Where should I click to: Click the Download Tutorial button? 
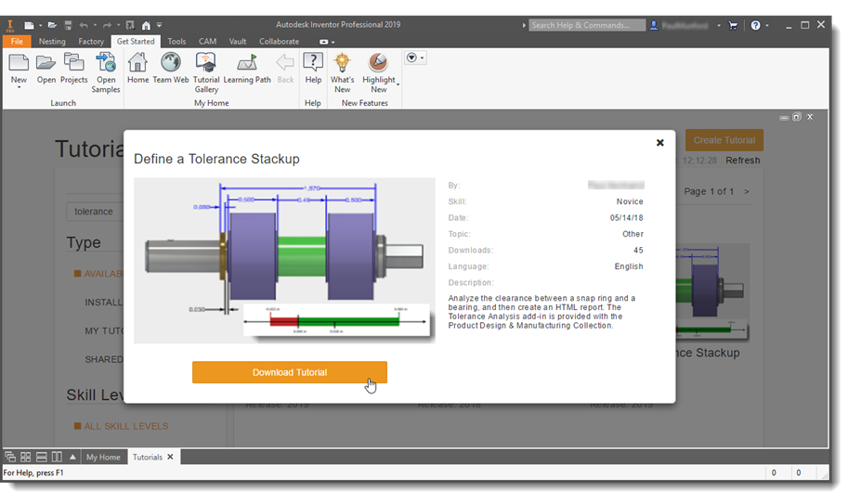(290, 372)
